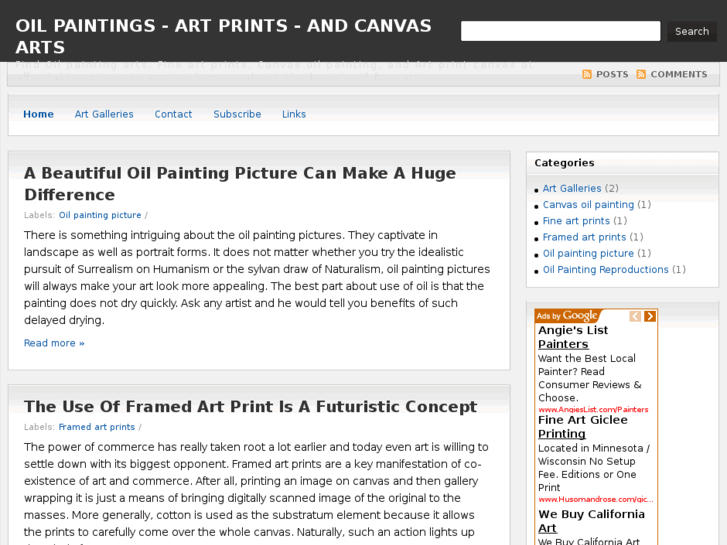Image resolution: width=727 pixels, height=545 pixels.
Task: Open the Links menu item
Action: 294,114
